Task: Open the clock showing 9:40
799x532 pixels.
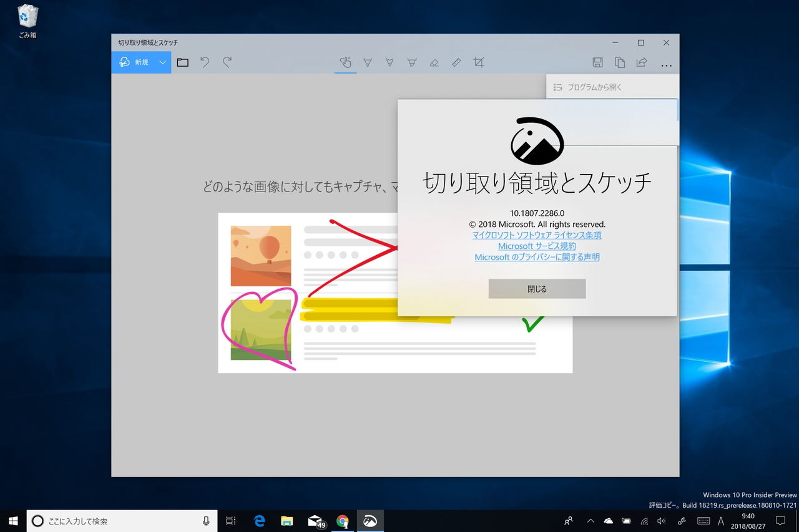Action: 748,521
